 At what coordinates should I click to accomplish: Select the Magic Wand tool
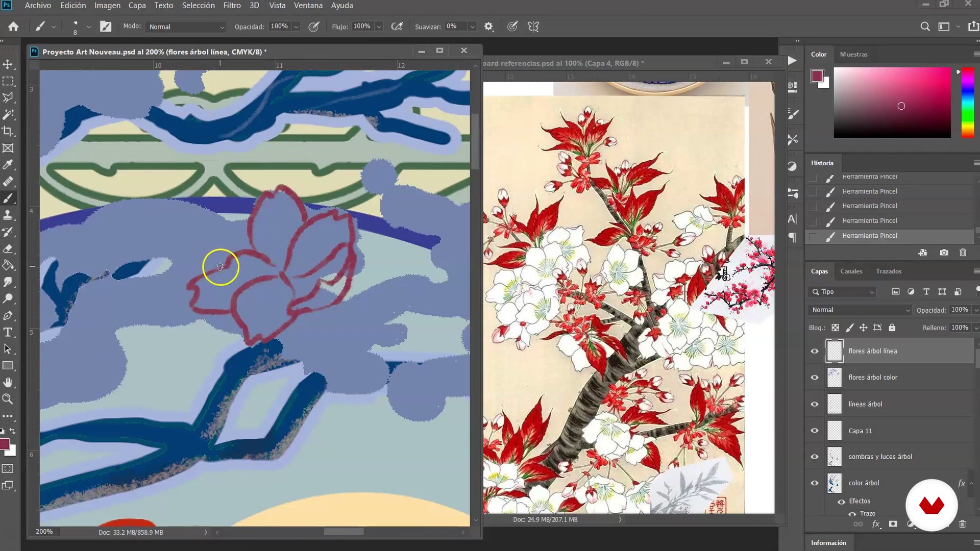coord(8,114)
